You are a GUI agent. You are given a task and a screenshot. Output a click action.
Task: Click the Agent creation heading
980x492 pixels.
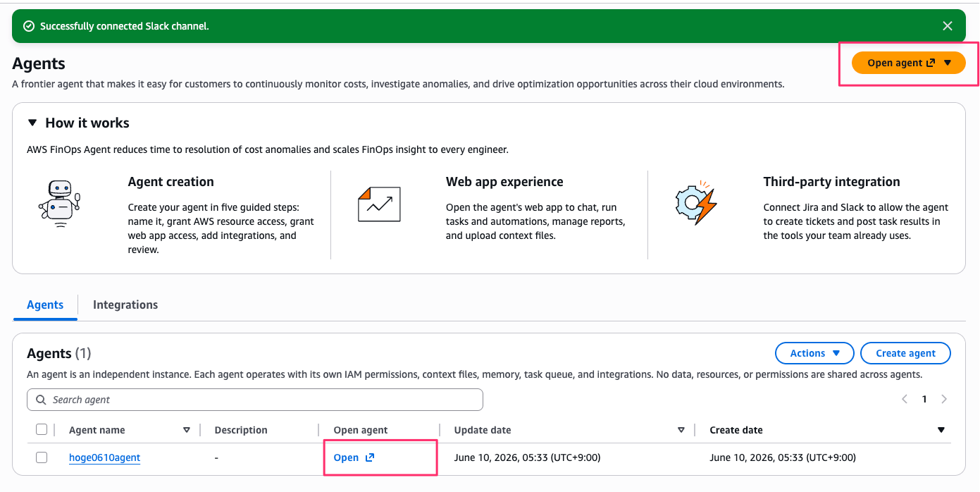point(170,182)
